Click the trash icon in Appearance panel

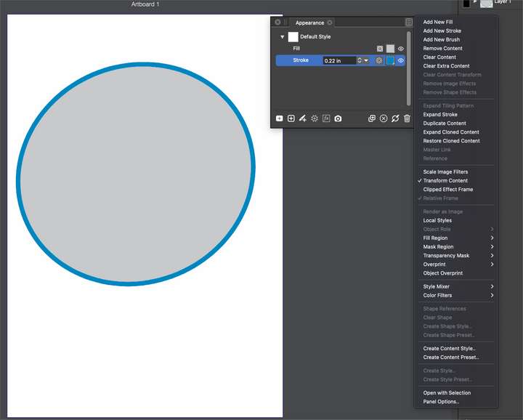[x=407, y=118]
